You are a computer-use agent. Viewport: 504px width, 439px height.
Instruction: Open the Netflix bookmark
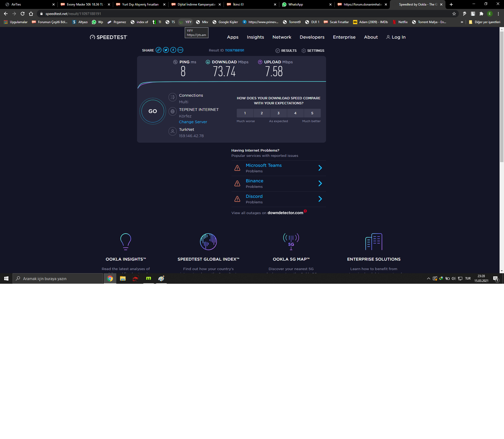(400, 22)
